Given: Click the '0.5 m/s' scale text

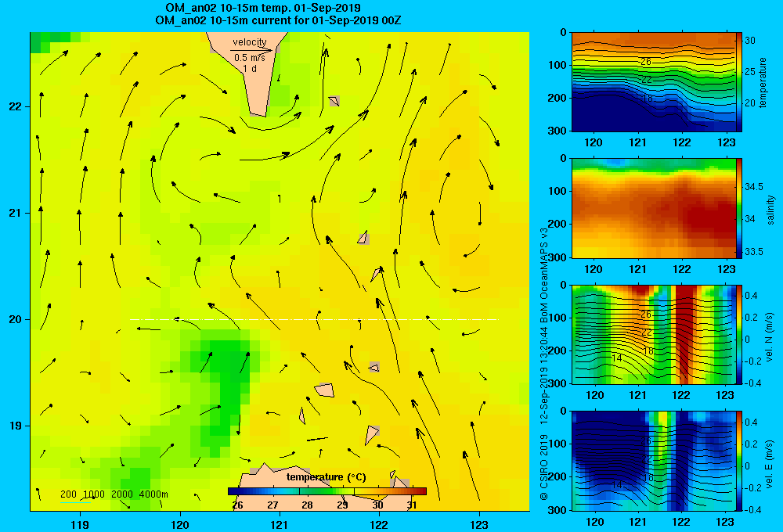Looking at the screenshot, I should pyautogui.click(x=250, y=58).
